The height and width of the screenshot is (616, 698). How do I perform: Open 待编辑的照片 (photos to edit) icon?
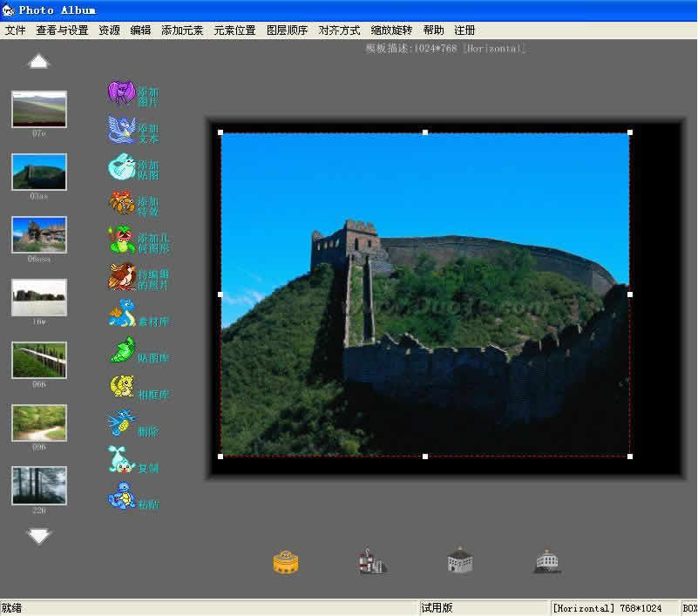[x=121, y=276]
